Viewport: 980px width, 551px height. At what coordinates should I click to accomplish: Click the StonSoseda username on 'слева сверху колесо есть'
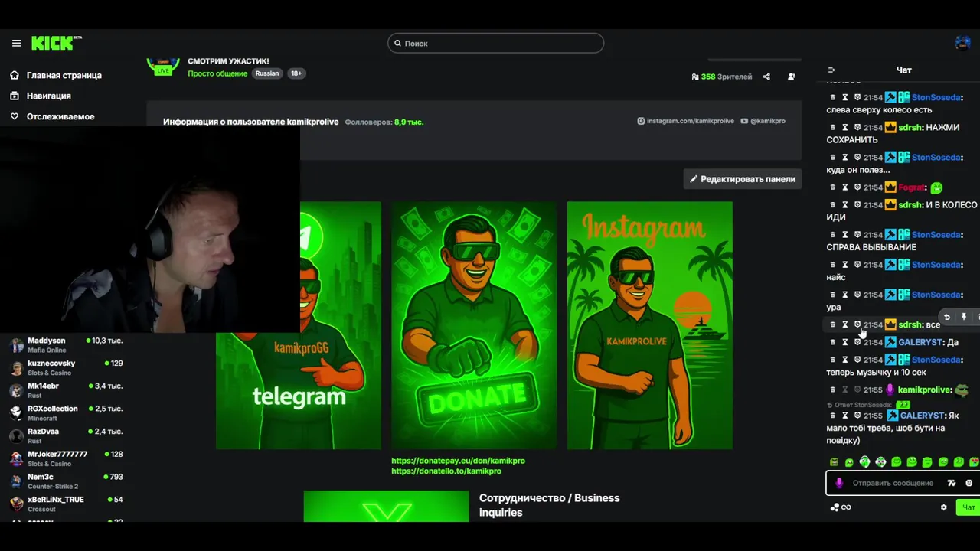coord(936,98)
